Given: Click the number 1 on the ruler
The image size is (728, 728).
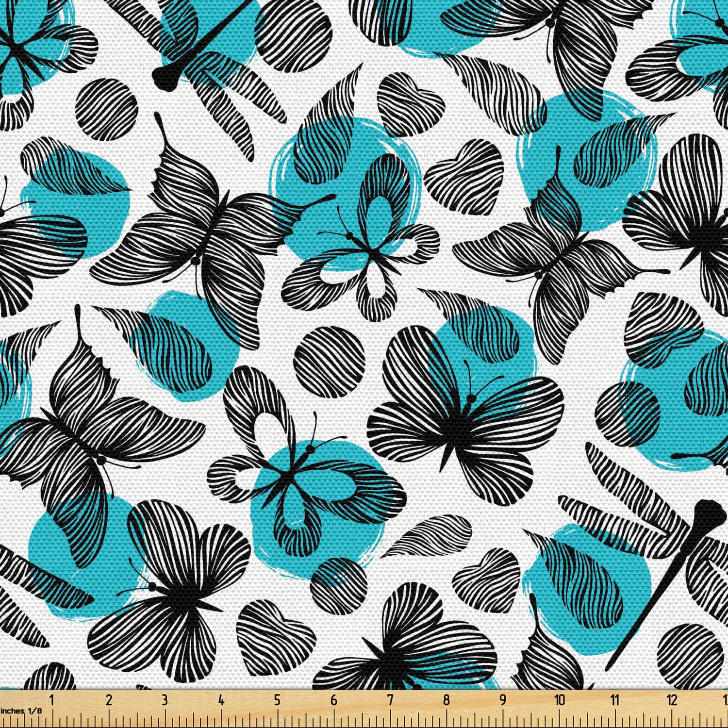Looking at the screenshot, I should click(52, 699).
